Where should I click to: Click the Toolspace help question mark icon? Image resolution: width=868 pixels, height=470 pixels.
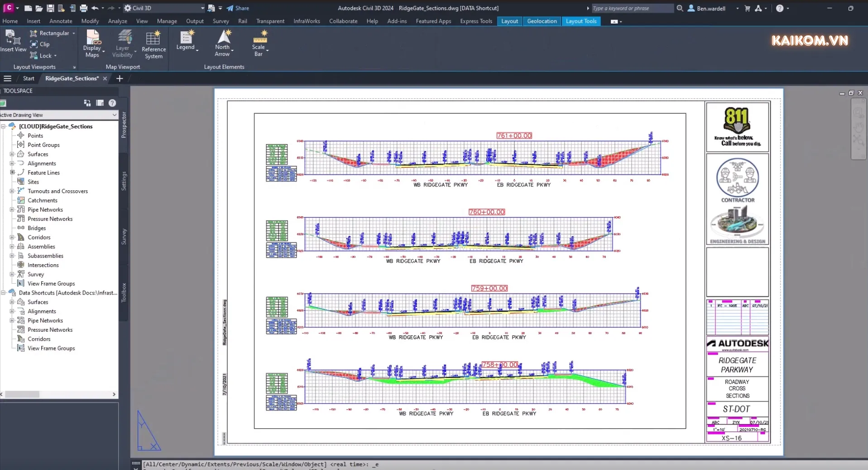tap(112, 103)
